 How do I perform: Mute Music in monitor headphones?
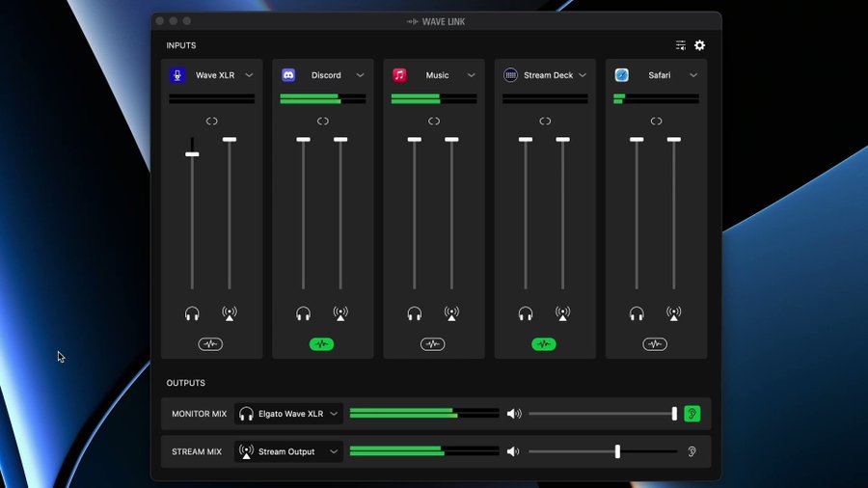click(x=414, y=313)
